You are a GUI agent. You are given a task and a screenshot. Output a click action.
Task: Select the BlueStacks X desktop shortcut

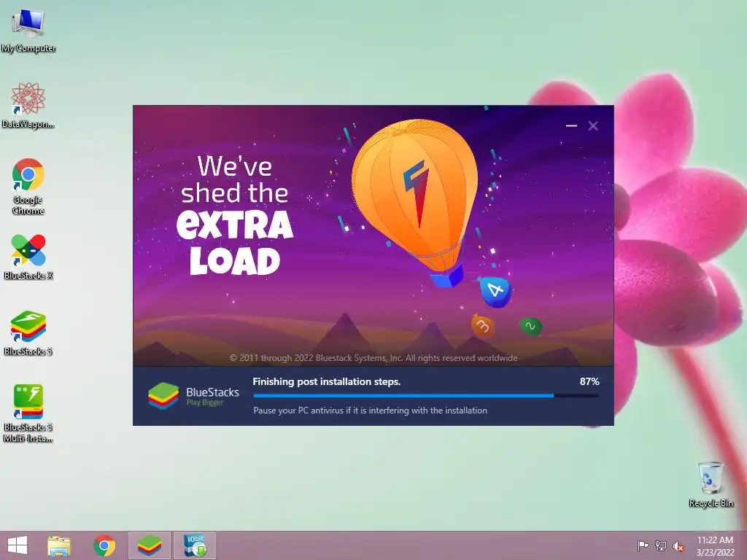28,257
